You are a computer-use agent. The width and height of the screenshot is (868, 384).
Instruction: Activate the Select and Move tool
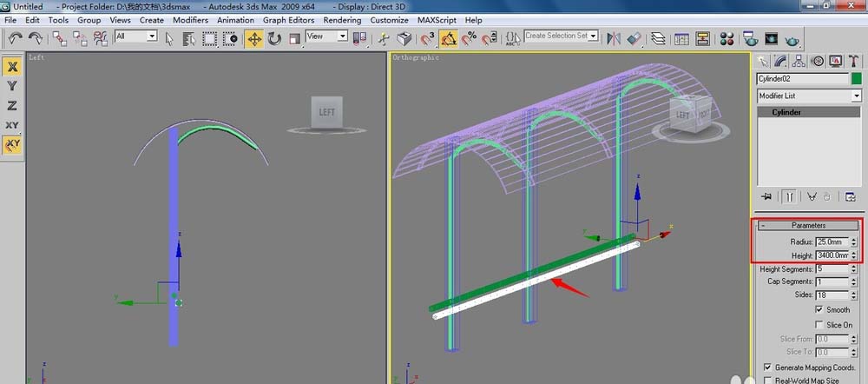point(254,39)
